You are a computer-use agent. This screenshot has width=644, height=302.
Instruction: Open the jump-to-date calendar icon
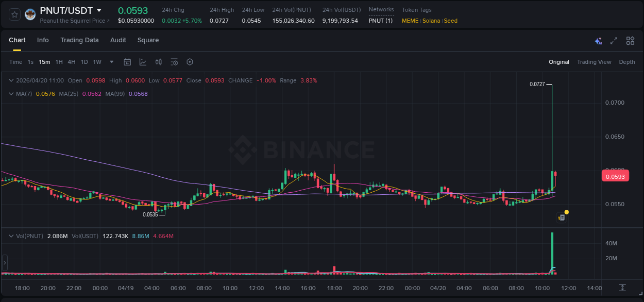click(x=127, y=62)
